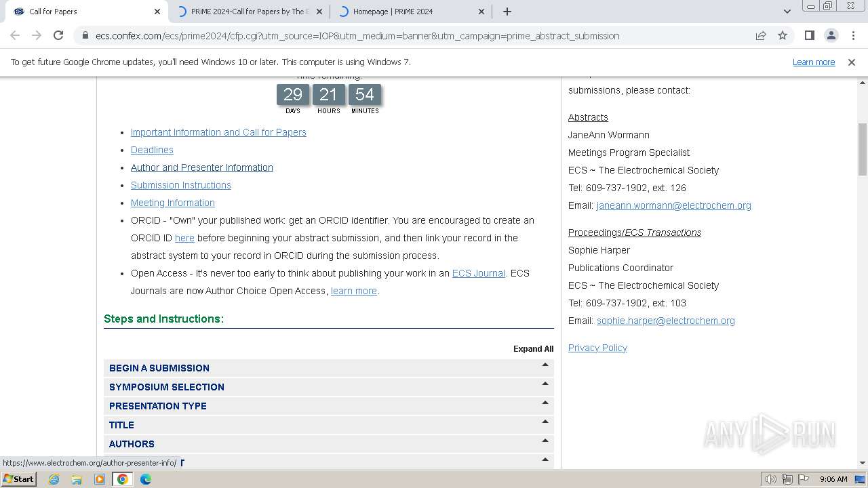The width and height of the screenshot is (868, 488).
Task: Click the Chrome taskbar icon
Action: [x=123, y=479]
